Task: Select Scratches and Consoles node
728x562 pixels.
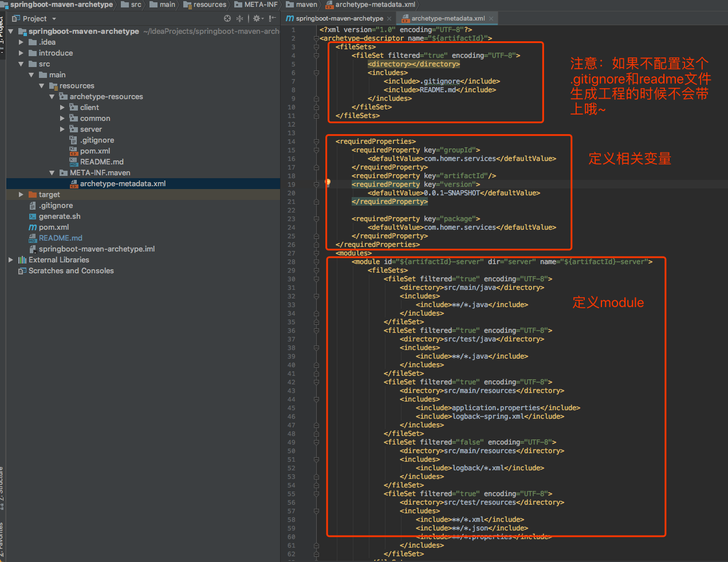Action: [66, 271]
